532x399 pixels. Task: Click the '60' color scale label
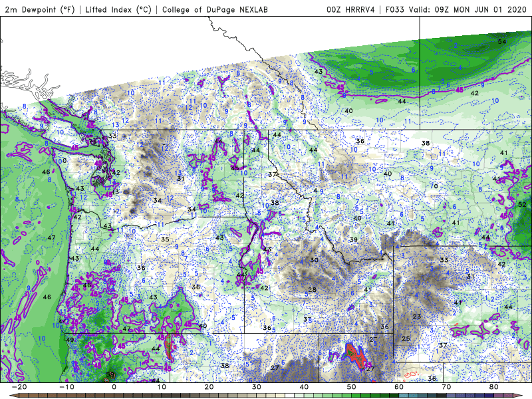[399, 387]
